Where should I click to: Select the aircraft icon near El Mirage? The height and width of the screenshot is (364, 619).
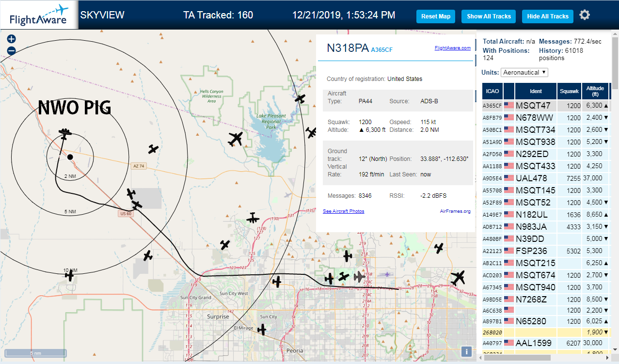pos(262,330)
